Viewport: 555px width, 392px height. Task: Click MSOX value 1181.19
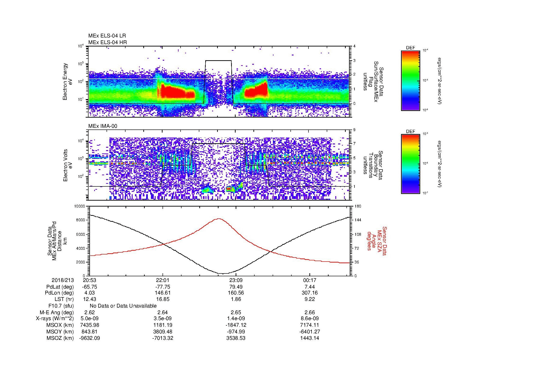click(163, 325)
